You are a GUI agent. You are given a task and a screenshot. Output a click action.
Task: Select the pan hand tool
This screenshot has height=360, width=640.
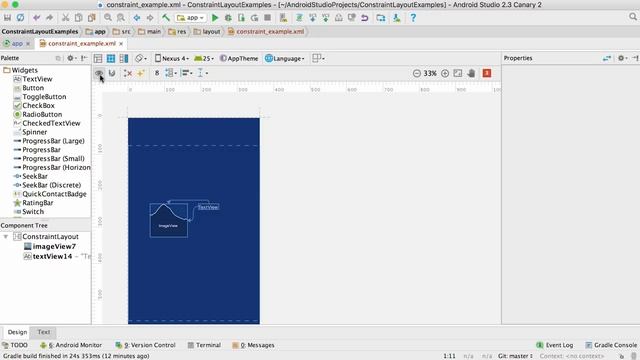click(471, 73)
